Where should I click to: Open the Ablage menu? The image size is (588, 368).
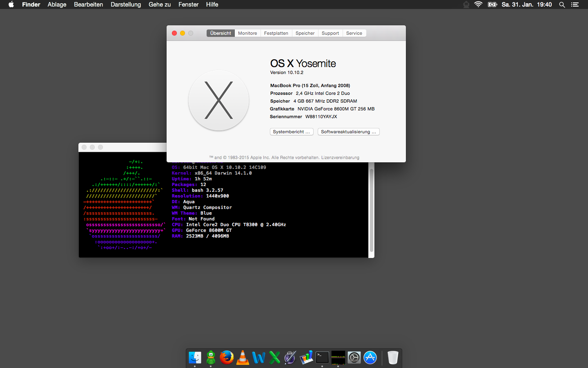57,4
